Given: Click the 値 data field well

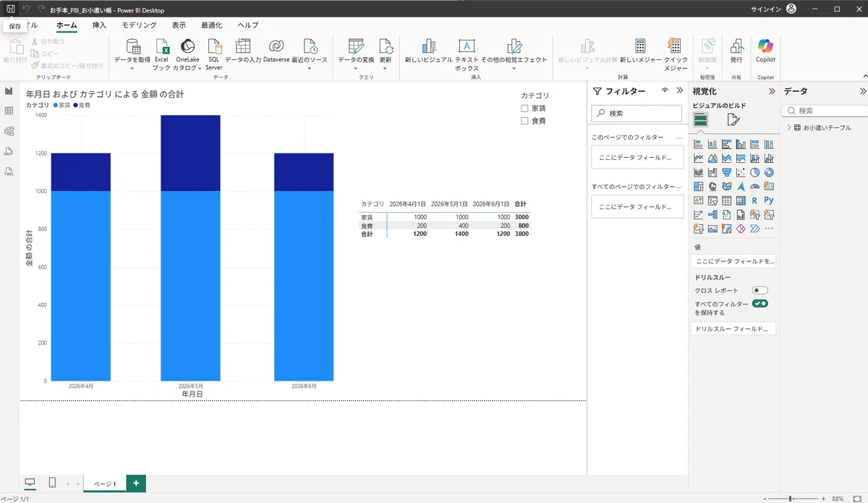Looking at the screenshot, I should point(733,261).
